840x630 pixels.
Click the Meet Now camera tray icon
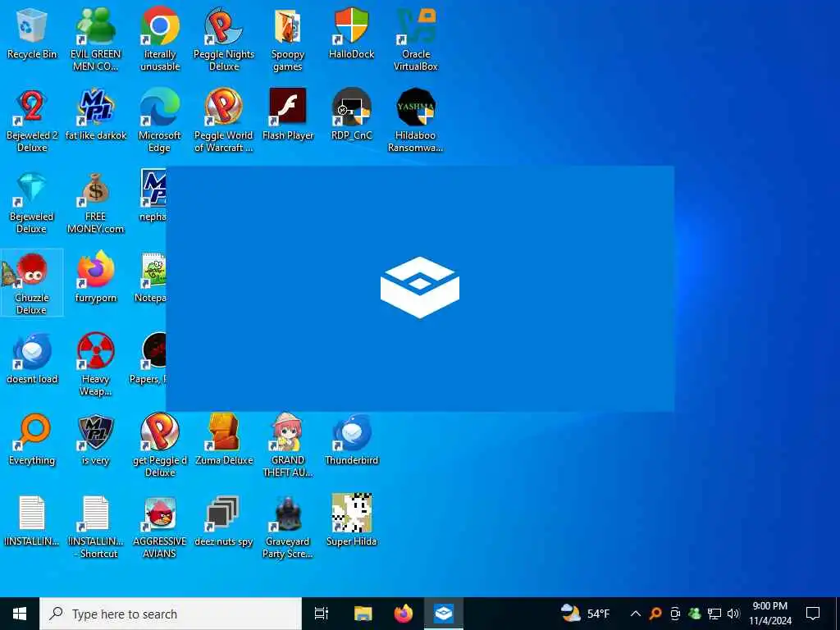tap(675, 614)
